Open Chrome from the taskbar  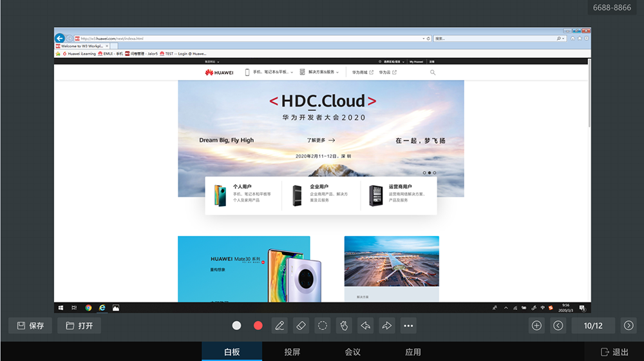tap(88, 307)
